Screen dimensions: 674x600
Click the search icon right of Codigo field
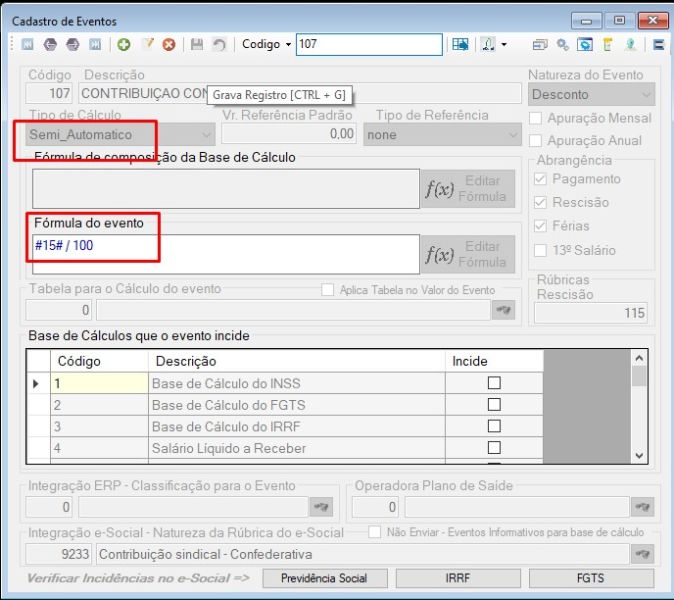point(460,44)
